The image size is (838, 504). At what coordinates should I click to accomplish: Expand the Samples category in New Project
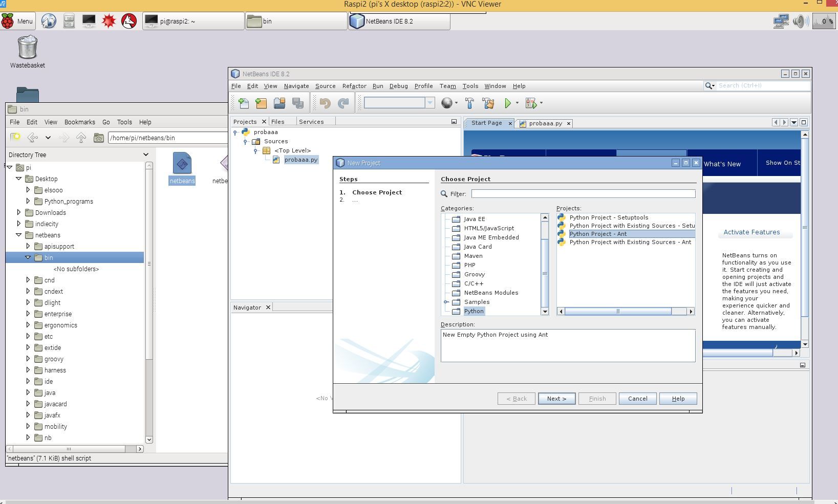pos(446,302)
